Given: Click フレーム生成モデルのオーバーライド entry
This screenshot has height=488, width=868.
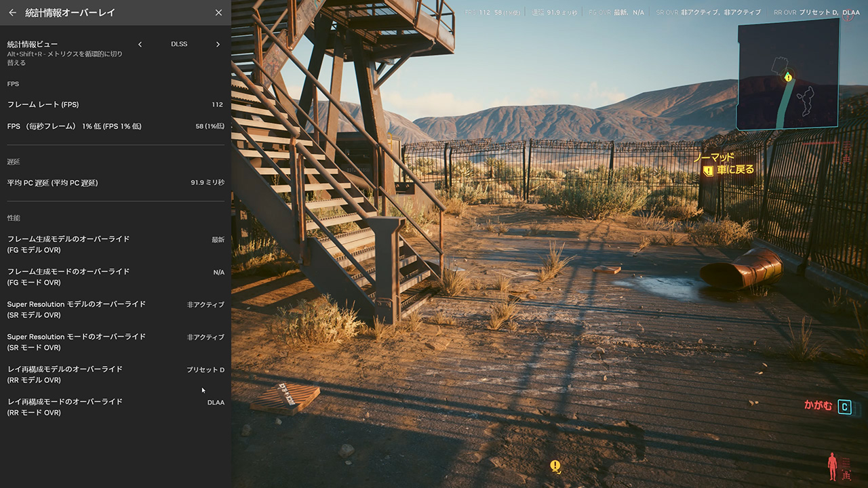Looking at the screenshot, I should pos(68,244).
